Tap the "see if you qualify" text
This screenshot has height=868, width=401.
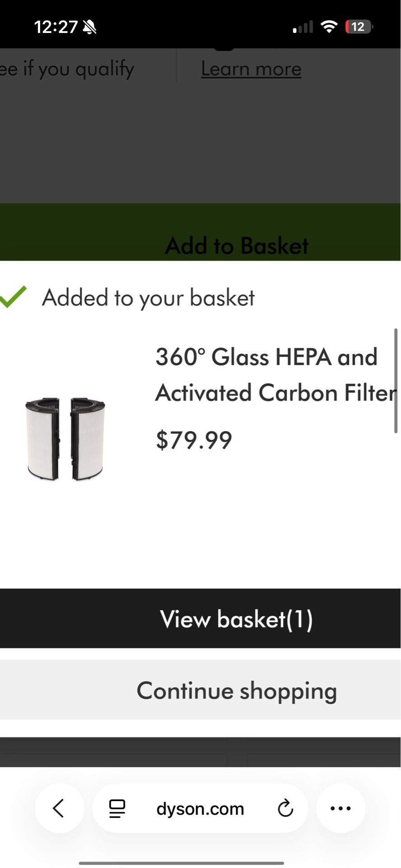(x=67, y=69)
